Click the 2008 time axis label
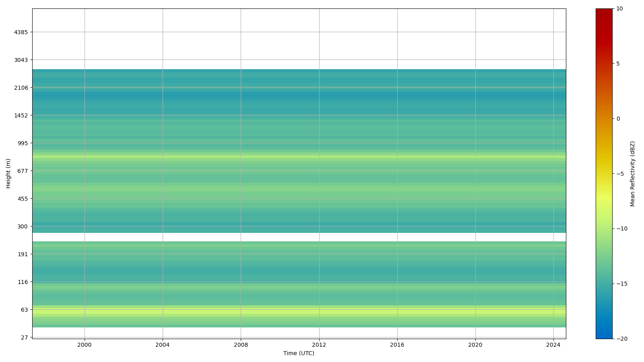This screenshot has width=644, height=362. pyautogui.click(x=241, y=345)
